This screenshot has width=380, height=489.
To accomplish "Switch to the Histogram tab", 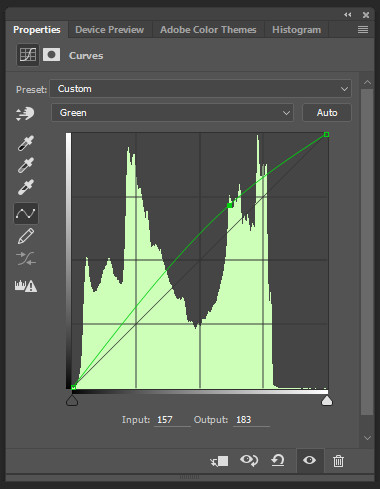I will click(296, 30).
